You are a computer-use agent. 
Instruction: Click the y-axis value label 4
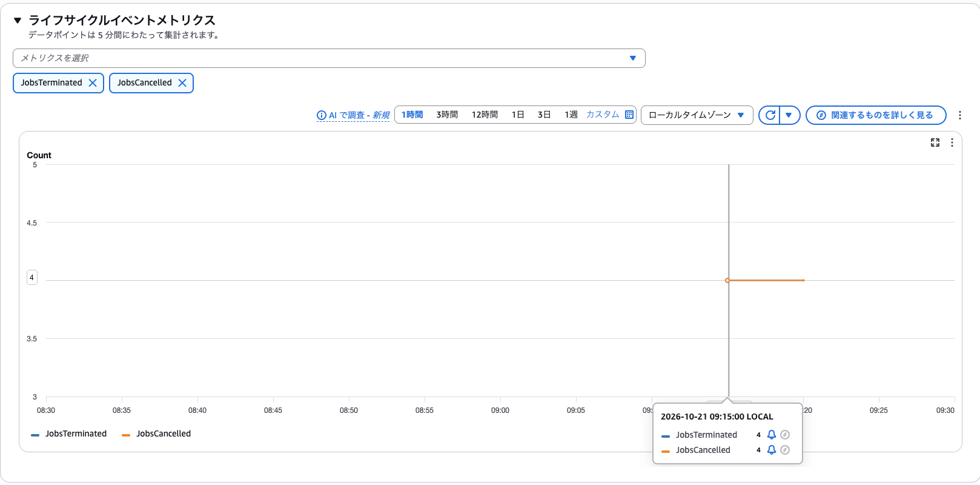(32, 278)
